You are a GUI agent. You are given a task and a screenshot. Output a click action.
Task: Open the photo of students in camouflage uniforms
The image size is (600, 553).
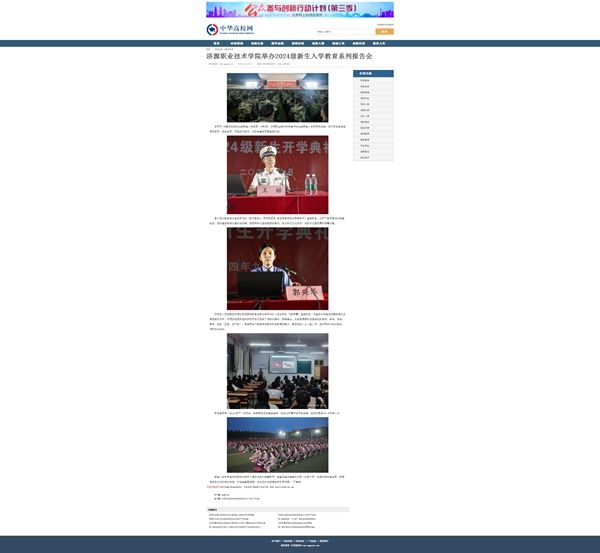277,98
